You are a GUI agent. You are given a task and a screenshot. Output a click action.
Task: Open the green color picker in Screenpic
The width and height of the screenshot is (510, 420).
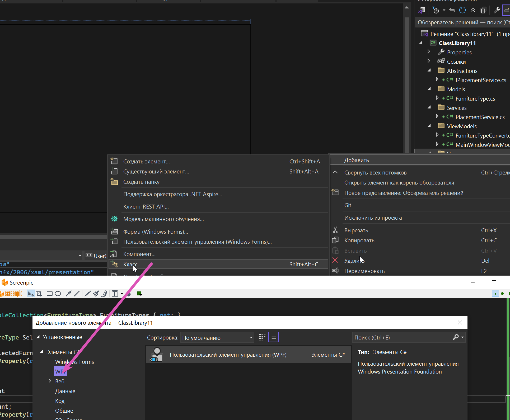139,294
